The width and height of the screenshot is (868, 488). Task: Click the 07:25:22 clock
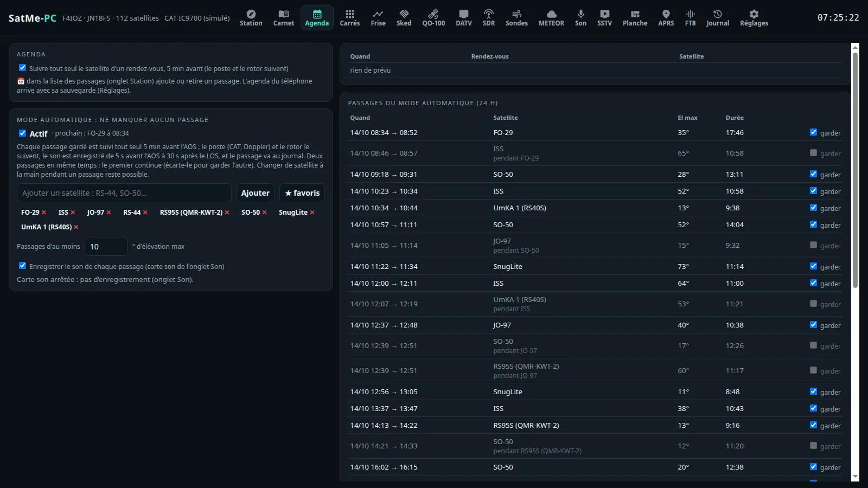click(x=838, y=18)
